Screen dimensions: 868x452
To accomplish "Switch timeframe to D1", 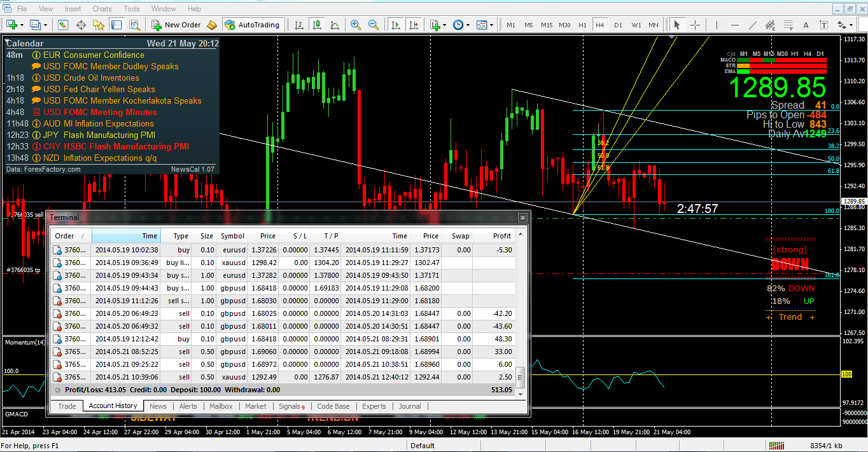I will [618, 25].
